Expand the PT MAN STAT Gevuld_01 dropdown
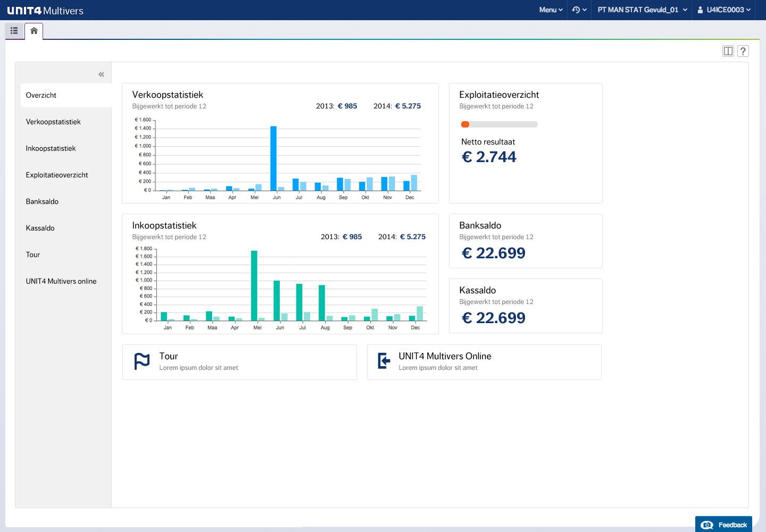Image resolution: width=766 pixels, height=532 pixels. click(x=642, y=10)
